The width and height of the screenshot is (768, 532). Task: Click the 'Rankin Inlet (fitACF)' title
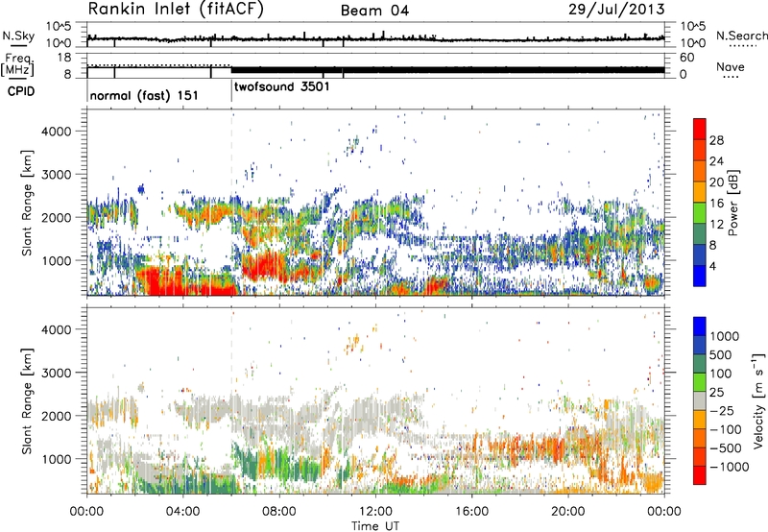coord(176,10)
